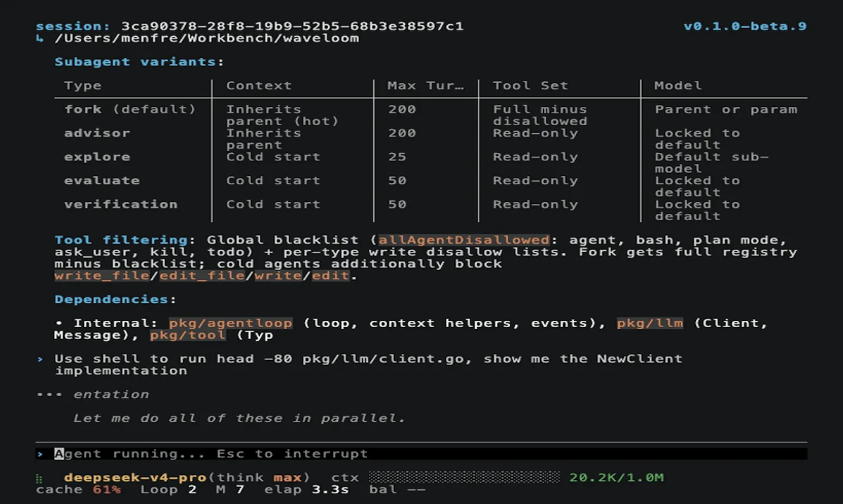This screenshot has width=843, height=504.
Task: Click the Subagent variants heading
Action: (x=139, y=62)
